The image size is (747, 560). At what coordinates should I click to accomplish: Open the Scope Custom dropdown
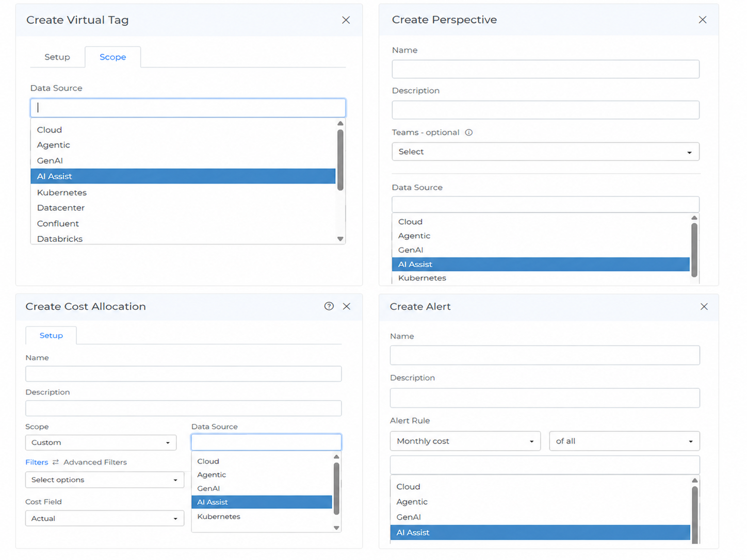(x=101, y=442)
